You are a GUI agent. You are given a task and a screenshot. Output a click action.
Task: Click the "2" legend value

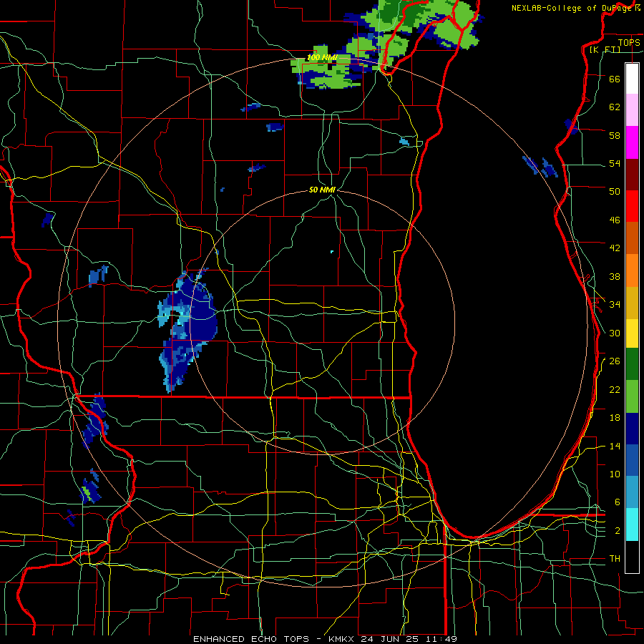618,531
